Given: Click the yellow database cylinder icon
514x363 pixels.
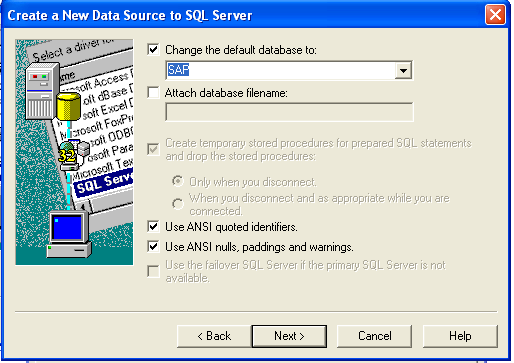Looking at the screenshot, I should [x=68, y=106].
